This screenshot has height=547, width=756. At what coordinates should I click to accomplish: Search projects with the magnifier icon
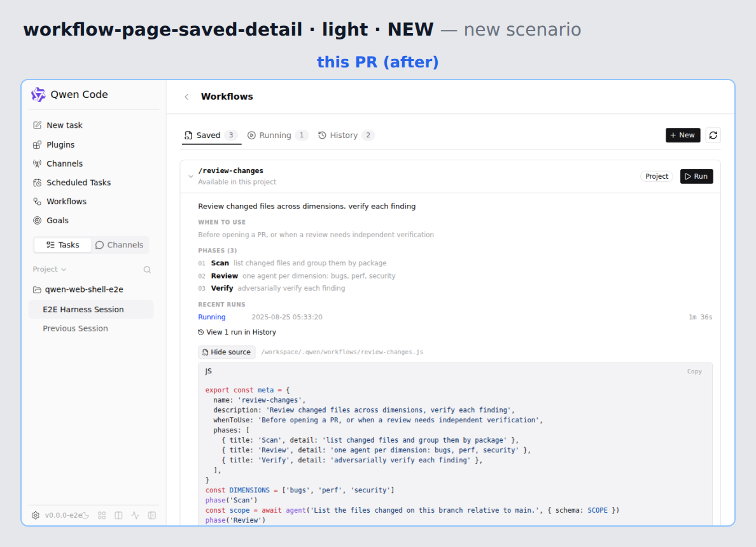pos(147,270)
